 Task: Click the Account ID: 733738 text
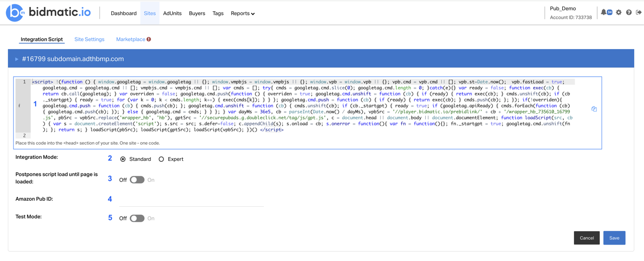tap(571, 17)
